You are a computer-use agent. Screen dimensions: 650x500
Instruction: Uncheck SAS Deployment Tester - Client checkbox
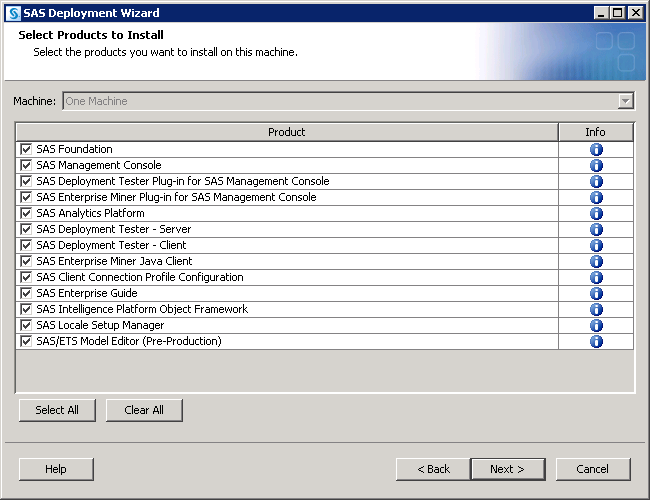tap(26, 245)
